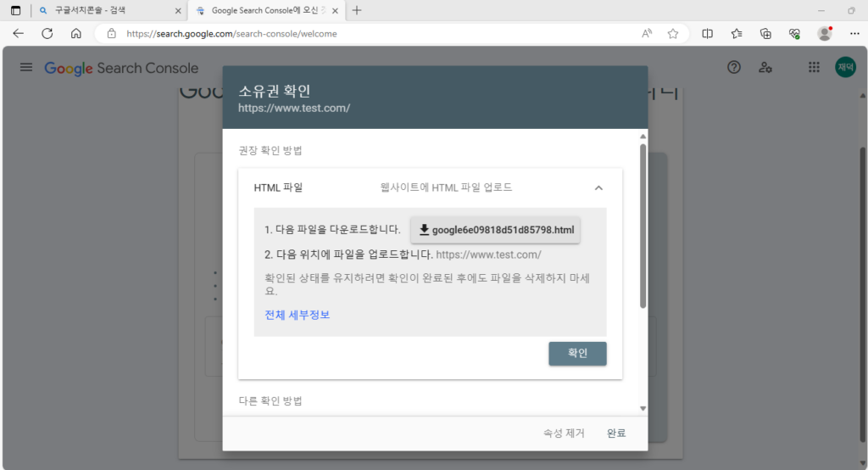
Task: Go back with the browser back arrow
Action: pyautogui.click(x=19, y=34)
